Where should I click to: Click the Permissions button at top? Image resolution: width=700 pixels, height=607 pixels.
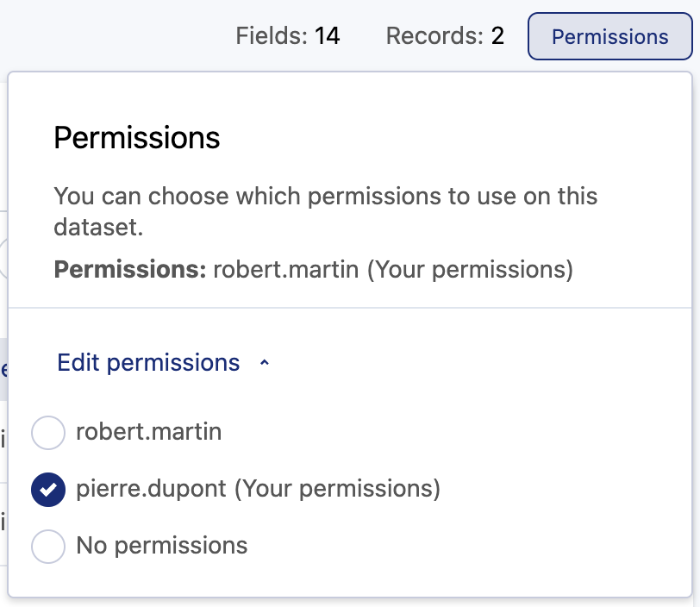tap(609, 37)
